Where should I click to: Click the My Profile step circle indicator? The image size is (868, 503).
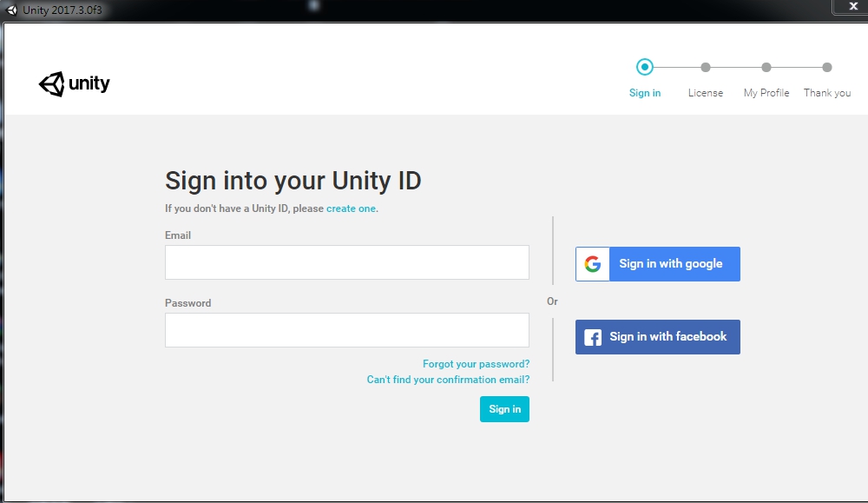pos(766,66)
